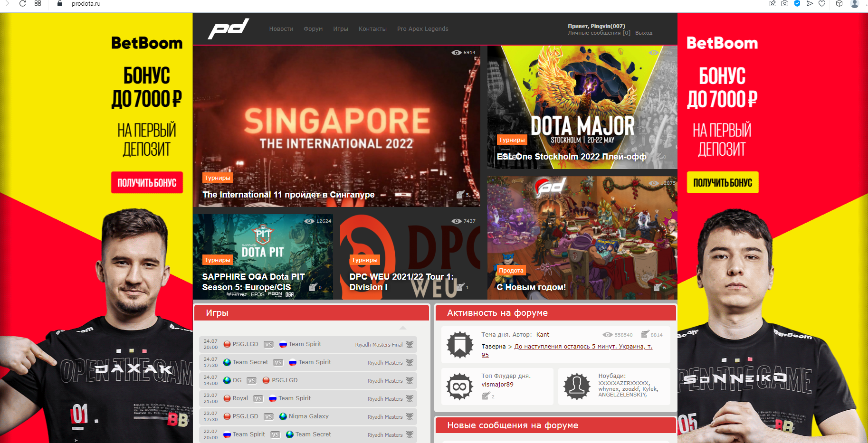Click the comment icon on С Новым годом card
This screenshot has width=868, height=443.
point(657,287)
